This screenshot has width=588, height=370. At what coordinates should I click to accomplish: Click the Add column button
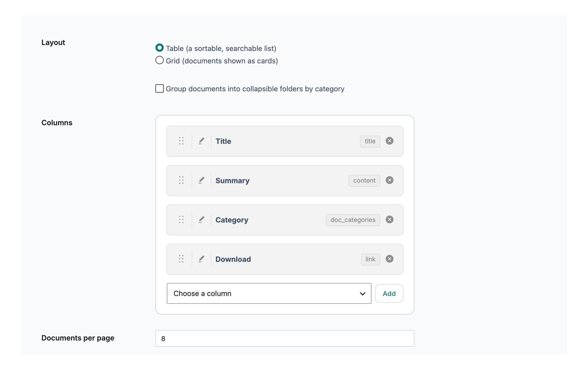[x=389, y=294]
